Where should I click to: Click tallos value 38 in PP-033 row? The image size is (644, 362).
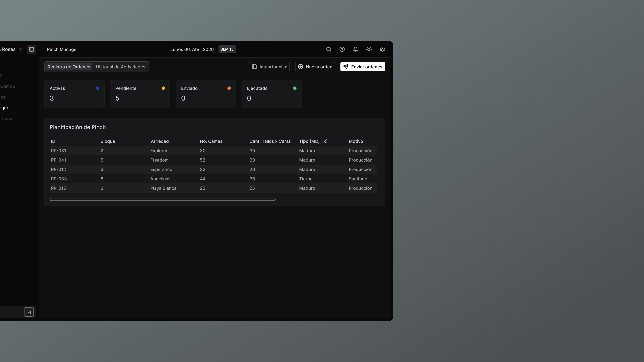click(252, 179)
